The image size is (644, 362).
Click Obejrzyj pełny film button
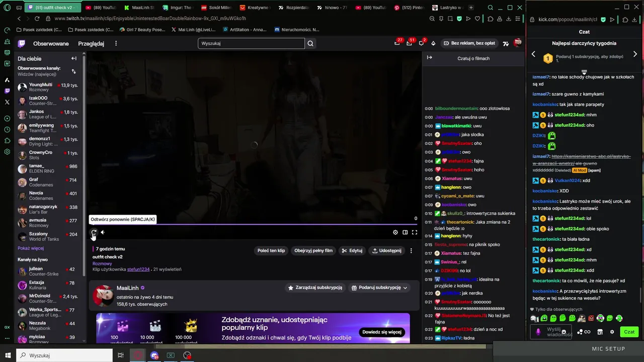coord(313,250)
